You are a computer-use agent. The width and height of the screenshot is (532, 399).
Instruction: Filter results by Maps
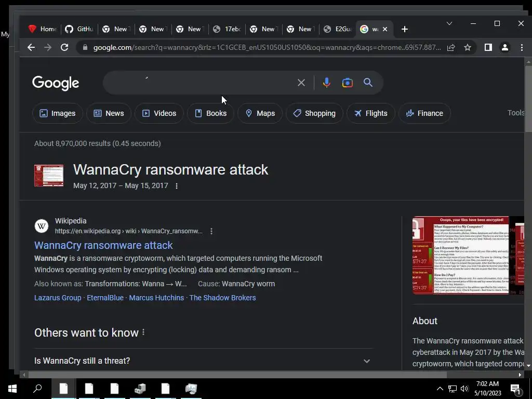260,113
